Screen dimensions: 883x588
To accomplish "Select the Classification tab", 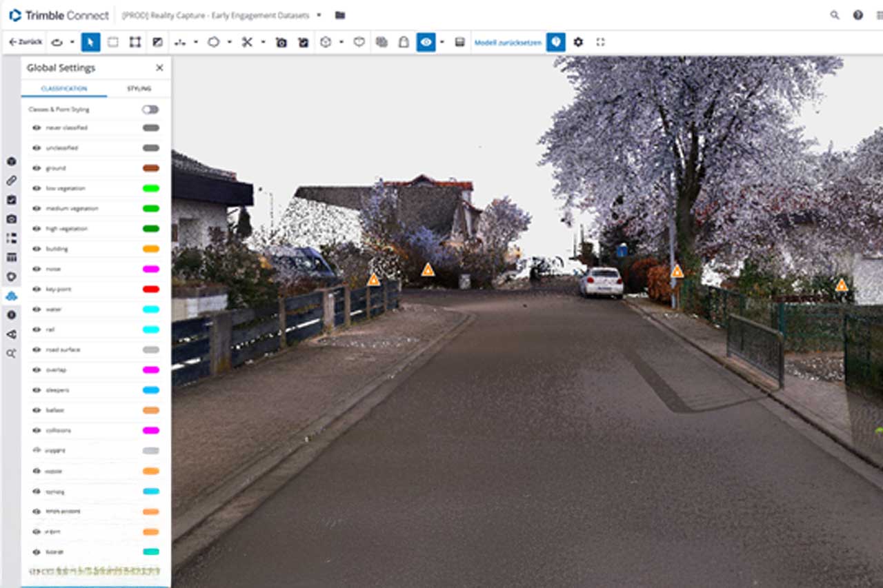I will coord(64,89).
